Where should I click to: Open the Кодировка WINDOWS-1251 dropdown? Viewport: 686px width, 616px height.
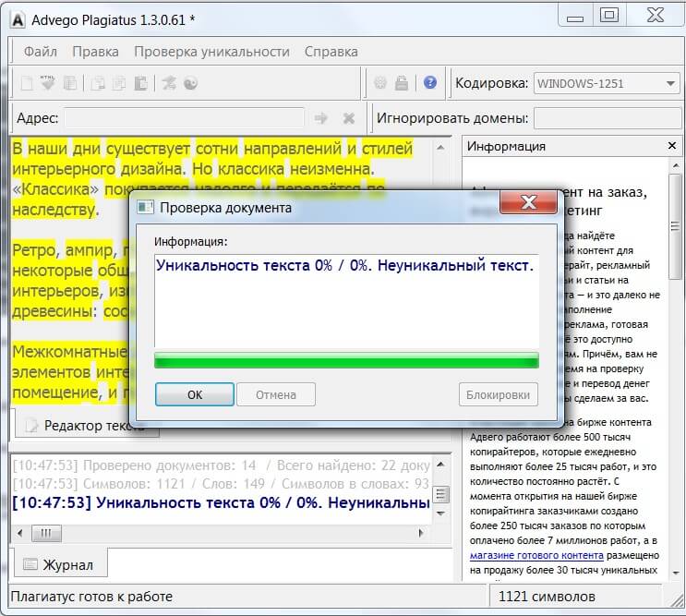tap(607, 83)
